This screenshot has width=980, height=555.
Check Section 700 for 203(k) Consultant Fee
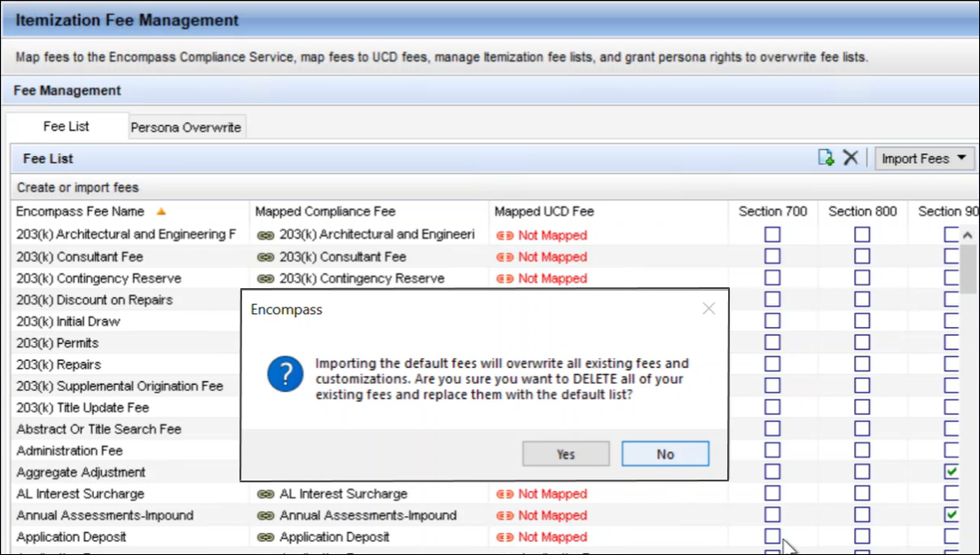pos(772,256)
